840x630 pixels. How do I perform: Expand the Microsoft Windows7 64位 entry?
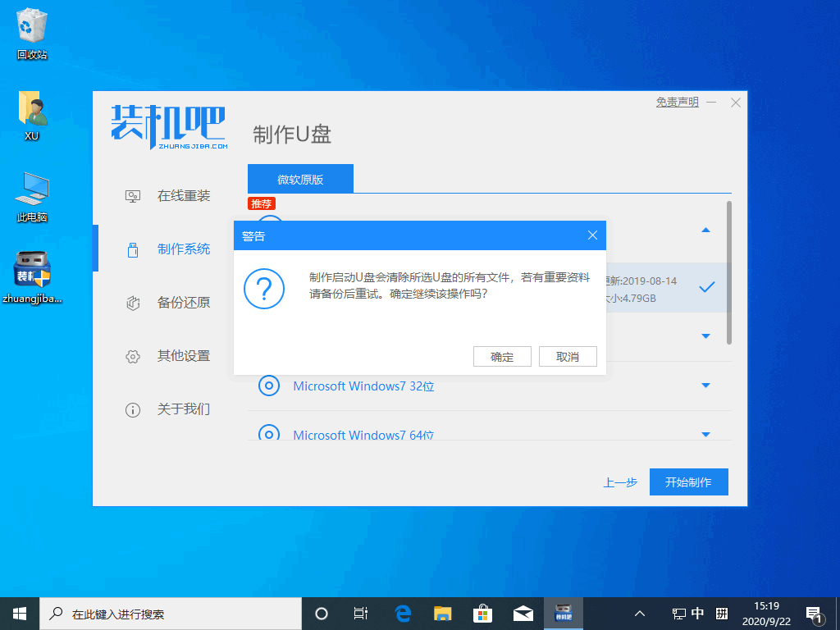[x=705, y=434]
